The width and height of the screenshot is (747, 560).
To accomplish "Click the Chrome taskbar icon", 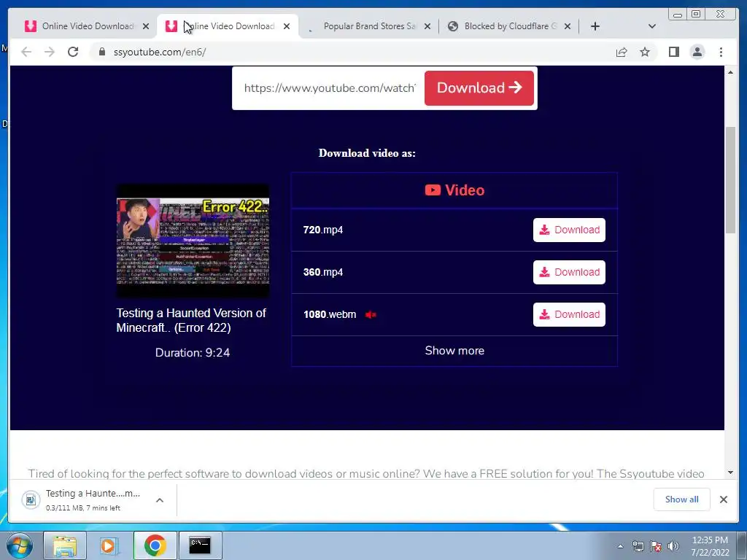I will [155, 545].
